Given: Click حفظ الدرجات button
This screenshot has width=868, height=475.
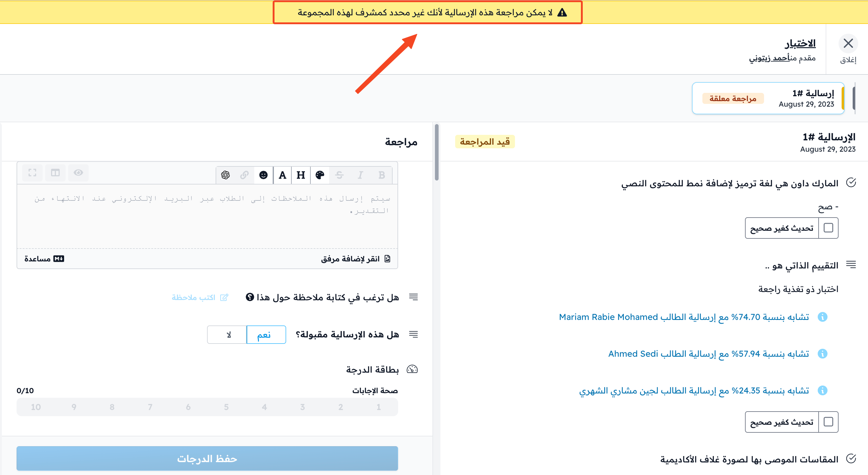Looking at the screenshot, I should [x=207, y=458].
